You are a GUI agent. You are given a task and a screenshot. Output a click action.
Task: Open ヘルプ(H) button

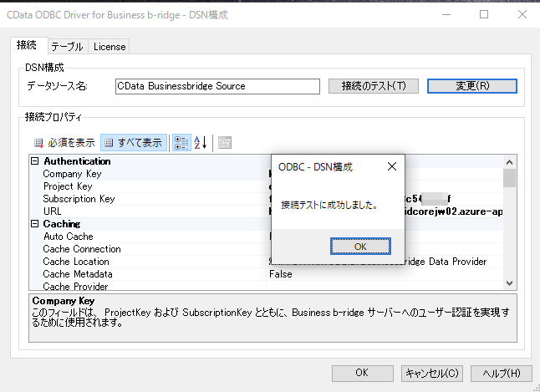tap(501, 373)
